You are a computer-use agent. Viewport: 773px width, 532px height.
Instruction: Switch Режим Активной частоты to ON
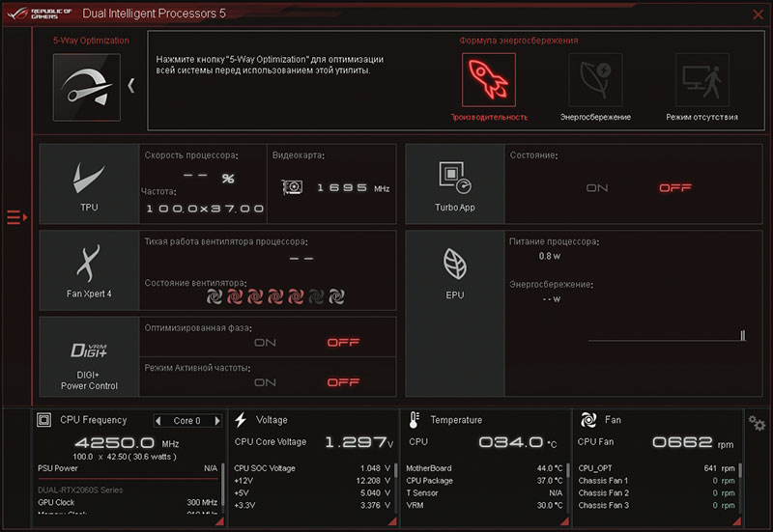tap(265, 382)
